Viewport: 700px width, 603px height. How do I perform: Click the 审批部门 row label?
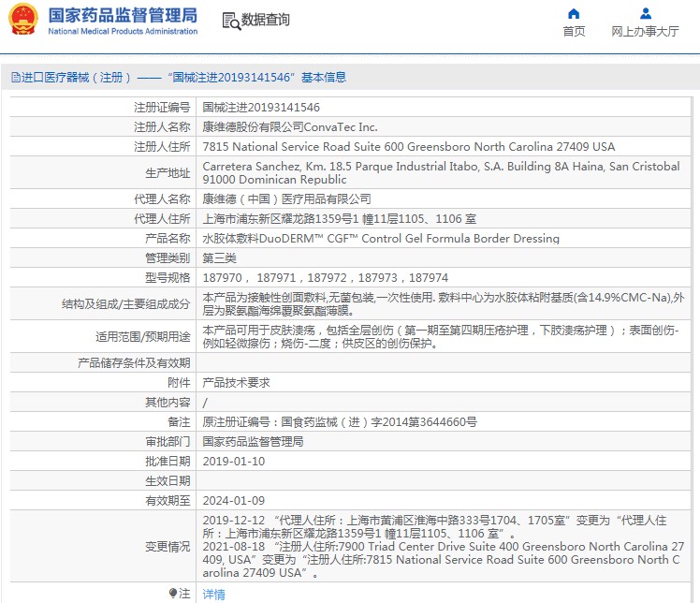pyautogui.click(x=168, y=442)
